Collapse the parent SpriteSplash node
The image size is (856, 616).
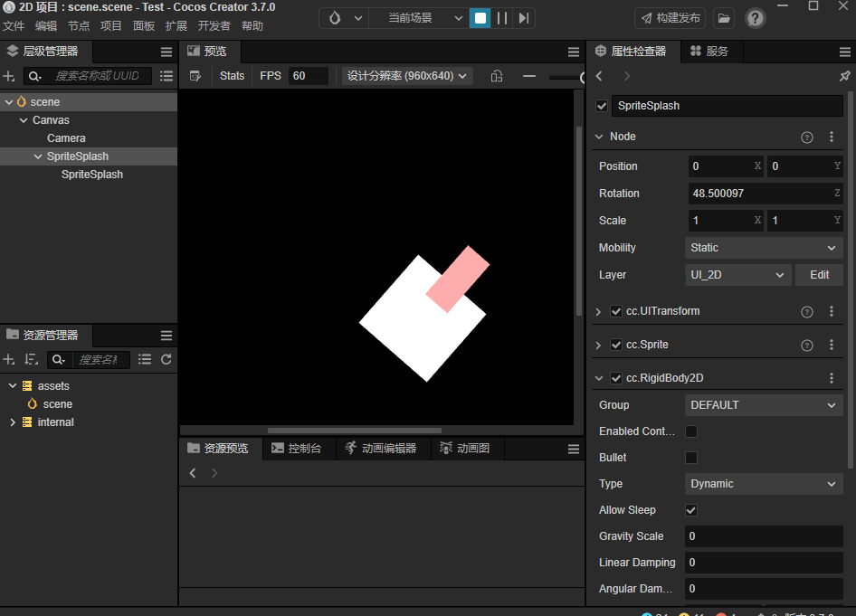38,156
